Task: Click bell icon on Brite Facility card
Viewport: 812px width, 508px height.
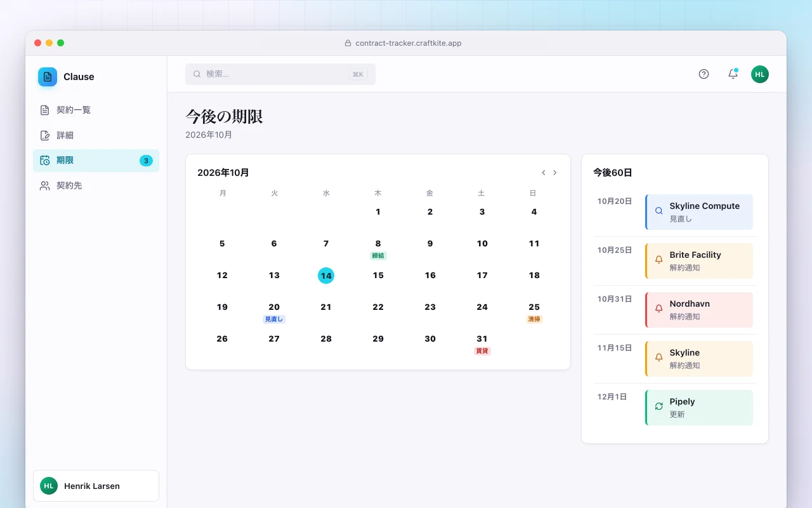Action: coord(658,260)
